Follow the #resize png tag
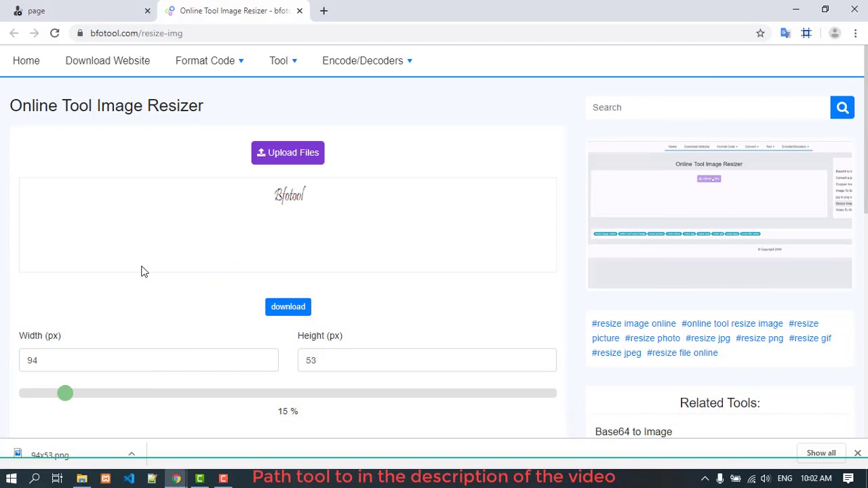The image size is (868, 488). (759, 338)
